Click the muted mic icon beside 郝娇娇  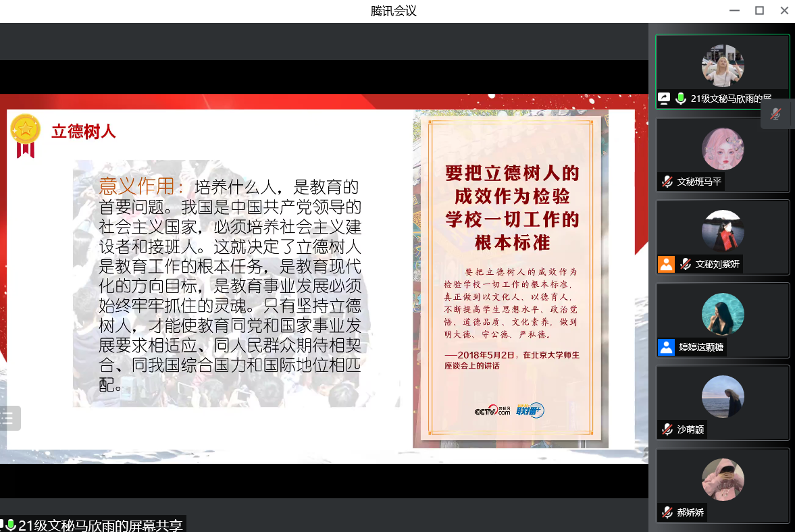[x=667, y=512]
